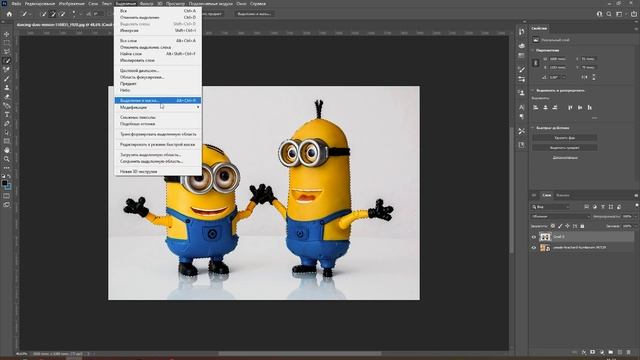This screenshot has width=640, height=360.
Task: Choose Add to selection mode in options bar
Action: 53,14
